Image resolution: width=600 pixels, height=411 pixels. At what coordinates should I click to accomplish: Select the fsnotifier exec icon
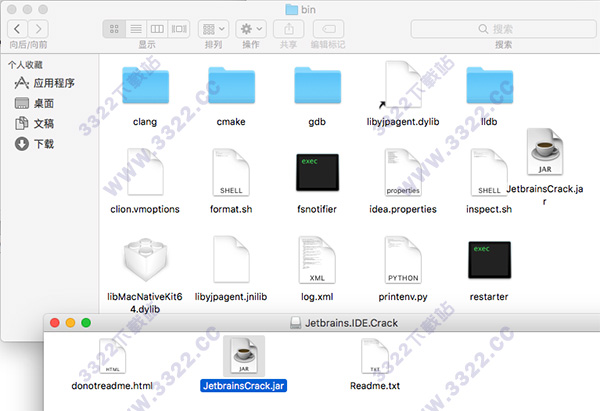pos(317,173)
